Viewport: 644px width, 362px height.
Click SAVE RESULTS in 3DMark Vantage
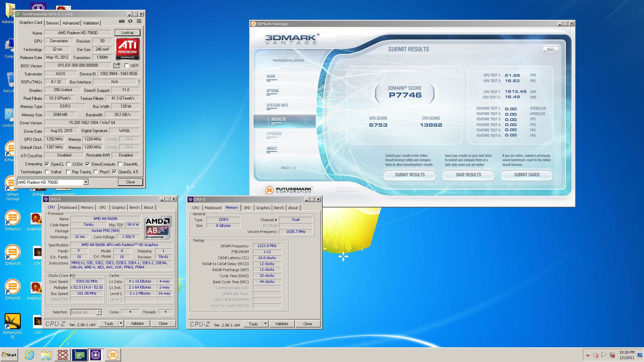coord(468,175)
